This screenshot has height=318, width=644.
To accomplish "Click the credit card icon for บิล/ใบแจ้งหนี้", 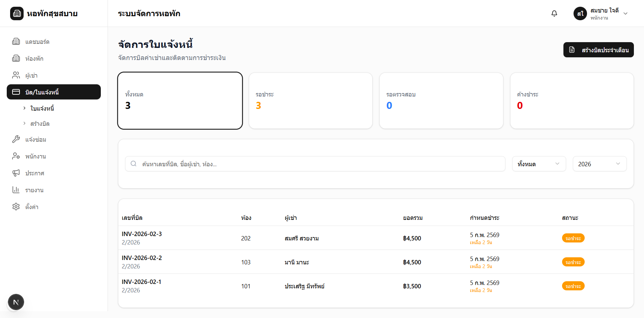I will tap(16, 92).
